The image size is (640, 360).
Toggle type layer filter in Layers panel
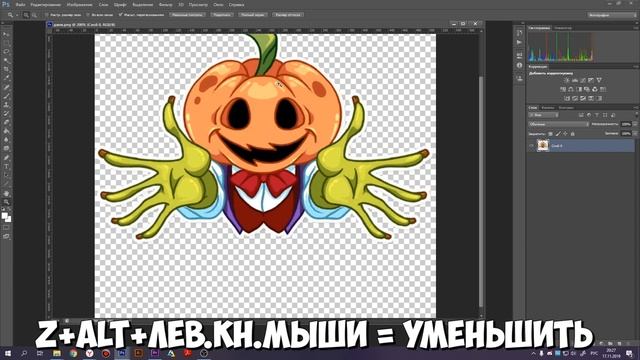pos(597,115)
